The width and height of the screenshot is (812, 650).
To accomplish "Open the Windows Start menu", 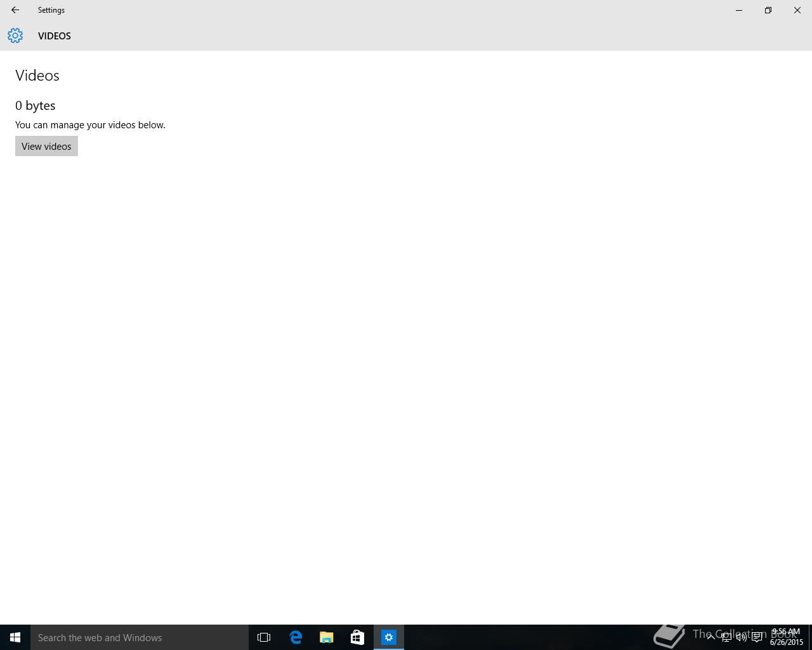I will coord(15,637).
